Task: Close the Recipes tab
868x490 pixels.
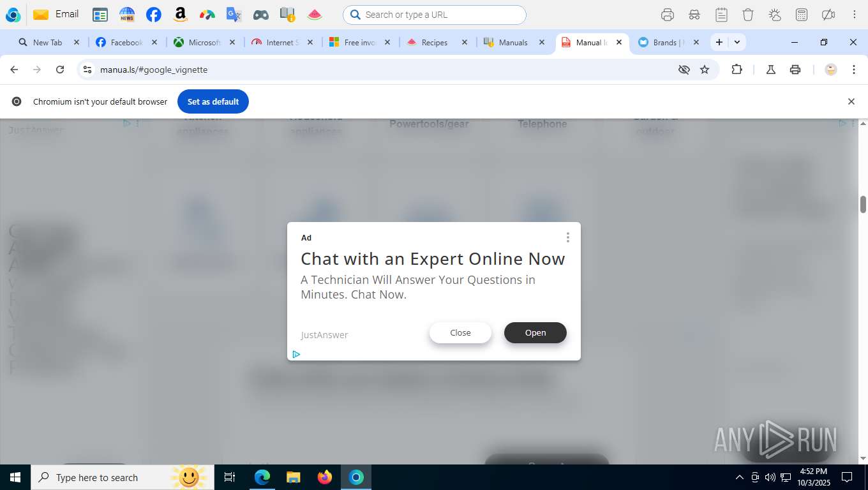Action: click(x=464, y=42)
